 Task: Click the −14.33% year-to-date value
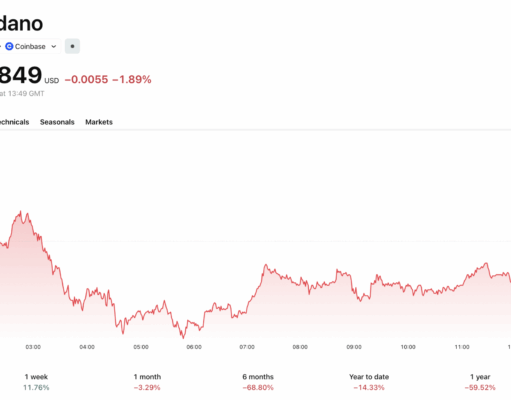pos(369,387)
